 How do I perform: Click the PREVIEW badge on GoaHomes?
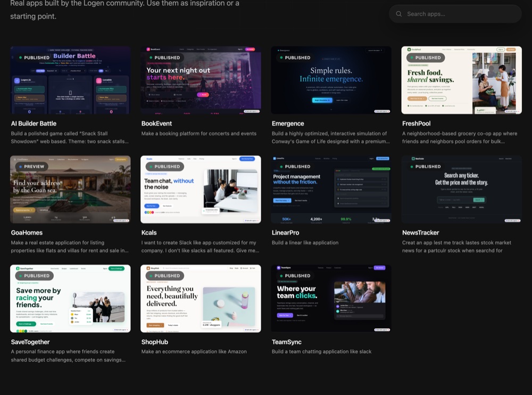[x=32, y=167]
